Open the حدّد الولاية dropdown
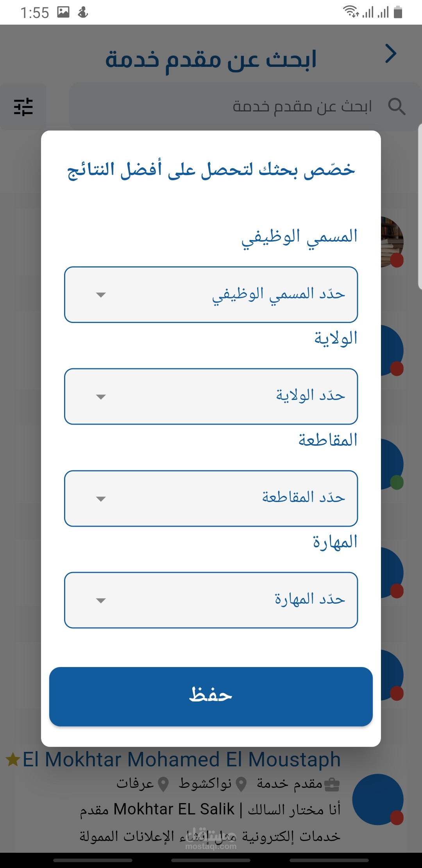The height and width of the screenshot is (868, 422). pyautogui.click(x=211, y=396)
